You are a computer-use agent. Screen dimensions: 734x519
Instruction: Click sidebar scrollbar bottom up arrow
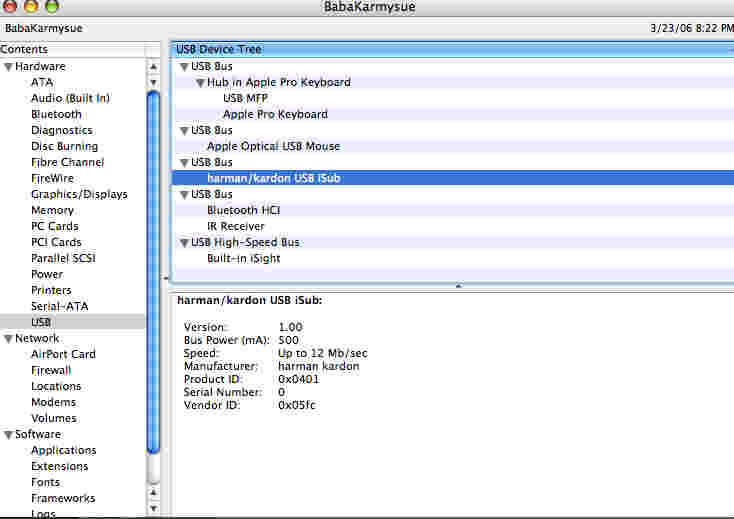(153, 492)
